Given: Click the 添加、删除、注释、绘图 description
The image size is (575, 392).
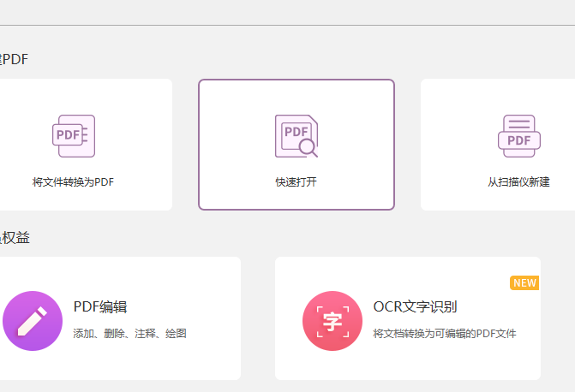Looking at the screenshot, I should tap(129, 334).
